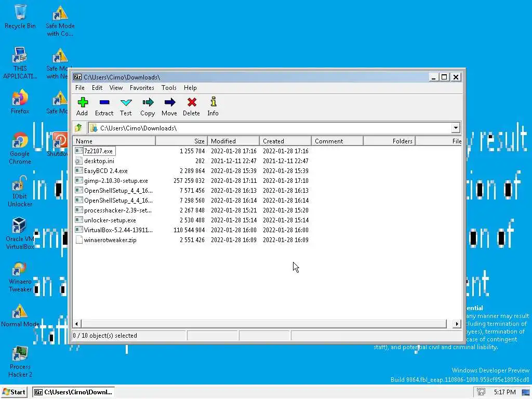Select the winaerotweaker.zip file icon

pos(79,240)
